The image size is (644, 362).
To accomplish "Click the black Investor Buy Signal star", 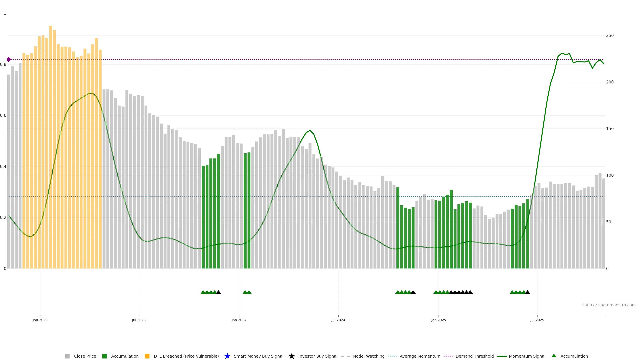I will [x=291, y=356].
